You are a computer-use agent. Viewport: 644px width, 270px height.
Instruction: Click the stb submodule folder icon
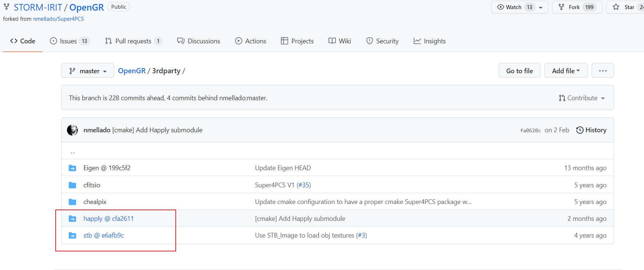tap(72, 235)
